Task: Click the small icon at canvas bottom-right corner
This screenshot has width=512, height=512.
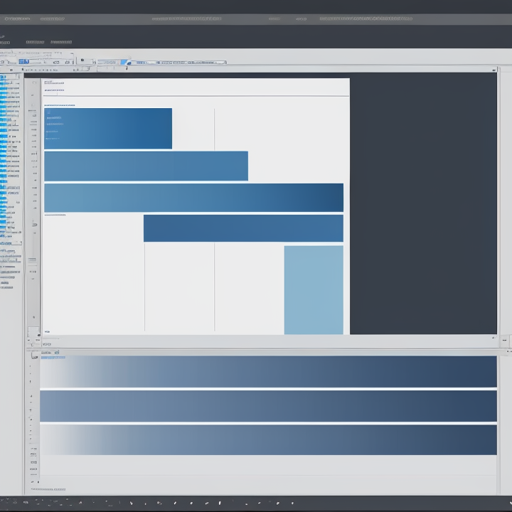Action: [493, 338]
